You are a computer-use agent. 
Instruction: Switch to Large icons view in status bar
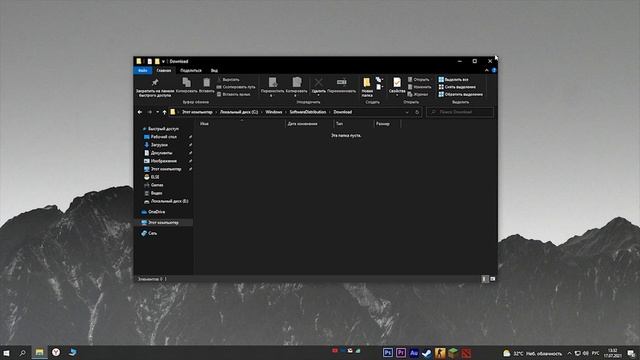click(x=493, y=279)
